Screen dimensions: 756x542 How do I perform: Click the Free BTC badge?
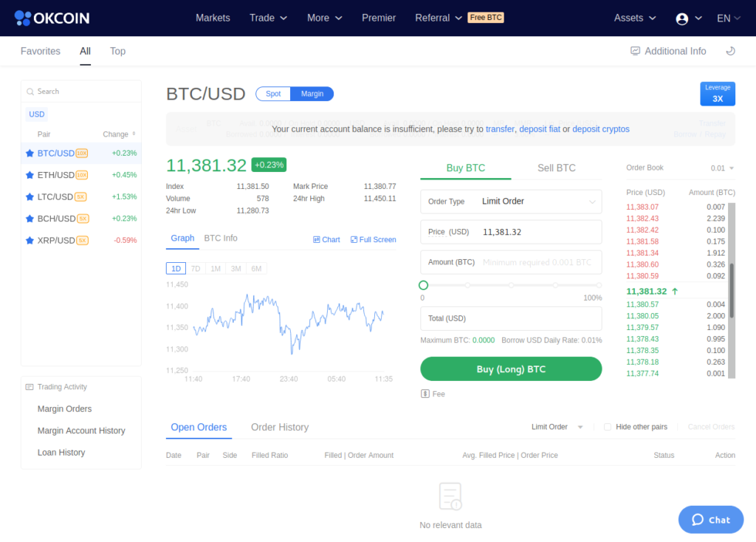click(x=486, y=18)
